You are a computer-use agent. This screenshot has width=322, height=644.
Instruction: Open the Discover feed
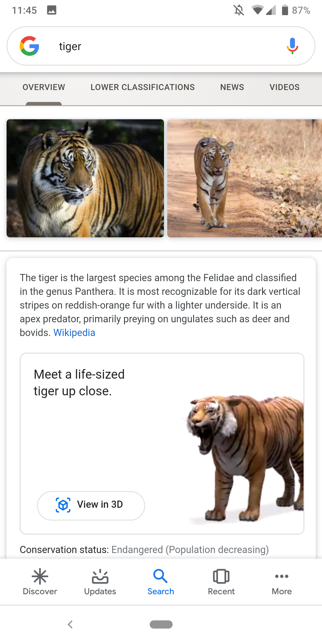(40, 580)
